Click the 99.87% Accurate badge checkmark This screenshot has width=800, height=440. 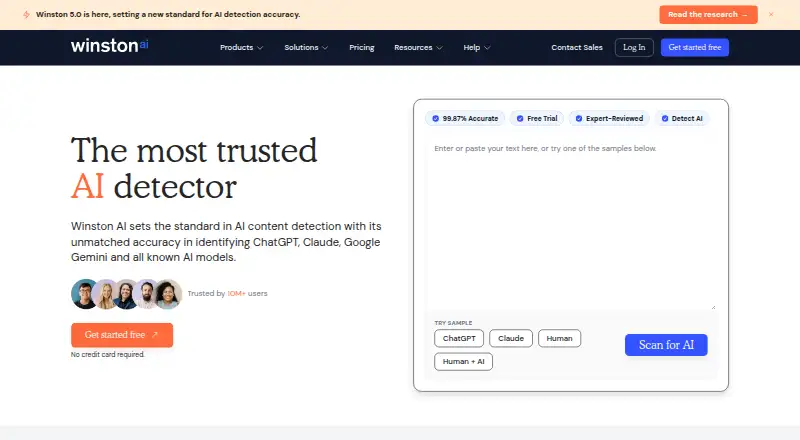point(435,118)
